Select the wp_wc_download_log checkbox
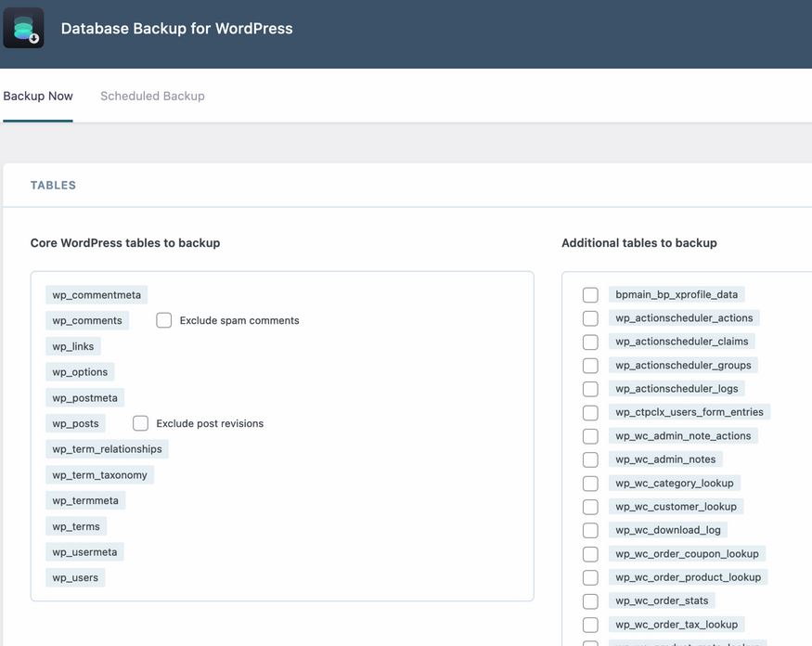This screenshot has height=646, width=812. pyautogui.click(x=590, y=531)
